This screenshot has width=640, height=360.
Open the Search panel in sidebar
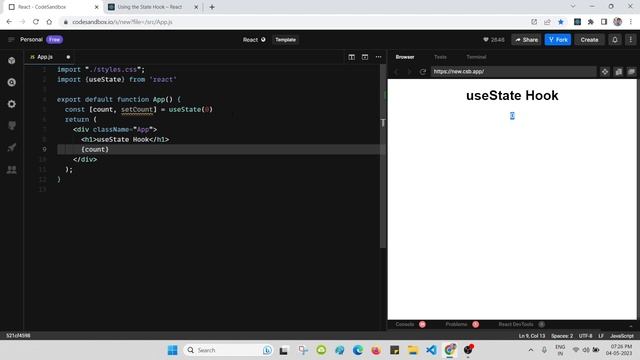pyautogui.click(x=11, y=82)
